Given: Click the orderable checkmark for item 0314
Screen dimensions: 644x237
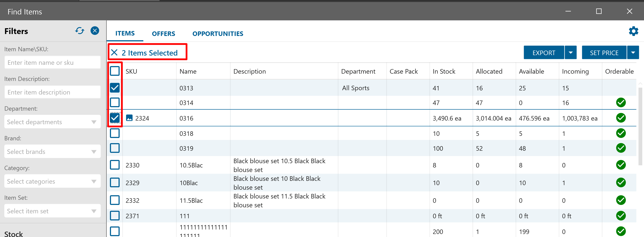Looking at the screenshot, I should point(621,102).
